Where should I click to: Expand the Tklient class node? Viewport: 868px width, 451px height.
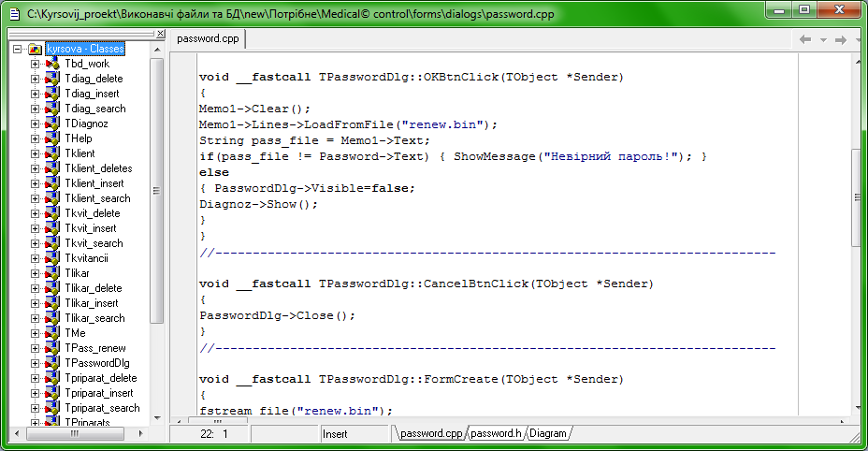coord(35,153)
